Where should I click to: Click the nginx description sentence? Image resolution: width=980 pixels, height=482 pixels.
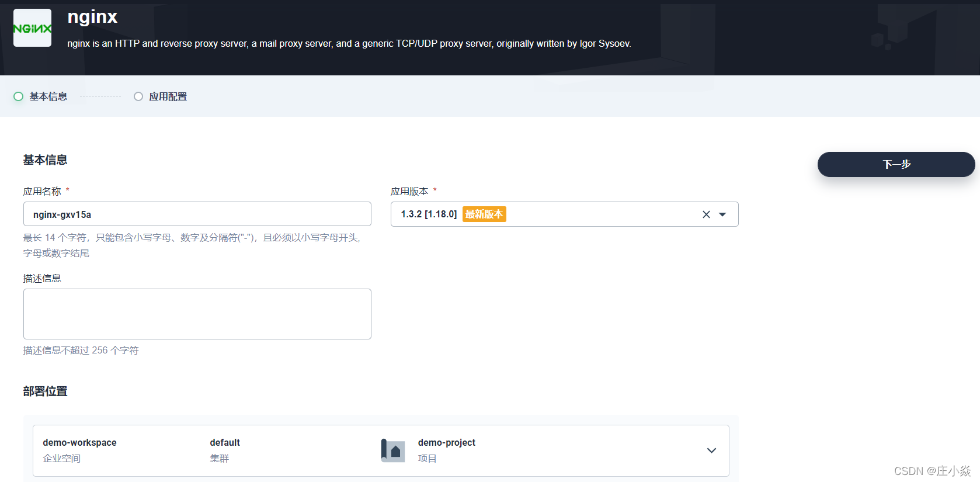(x=349, y=43)
